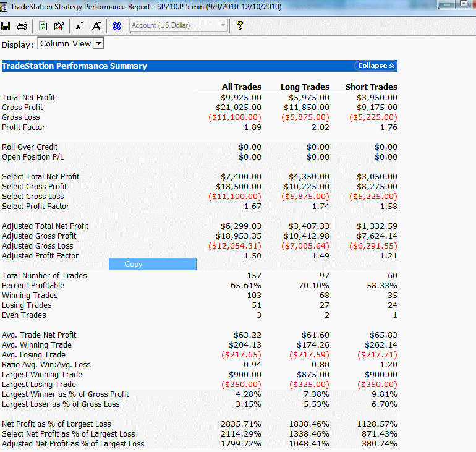Click the Winning Trades label
476x452 pixels.
coord(30,296)
